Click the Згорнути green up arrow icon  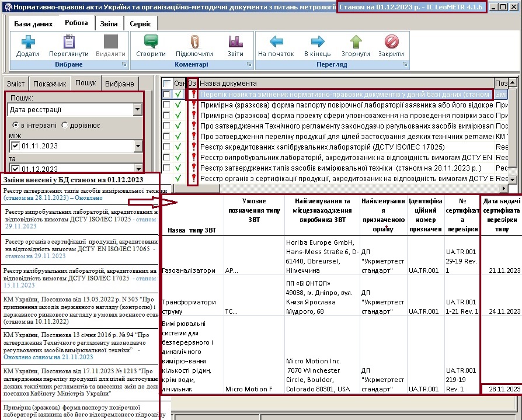[356, 41]
